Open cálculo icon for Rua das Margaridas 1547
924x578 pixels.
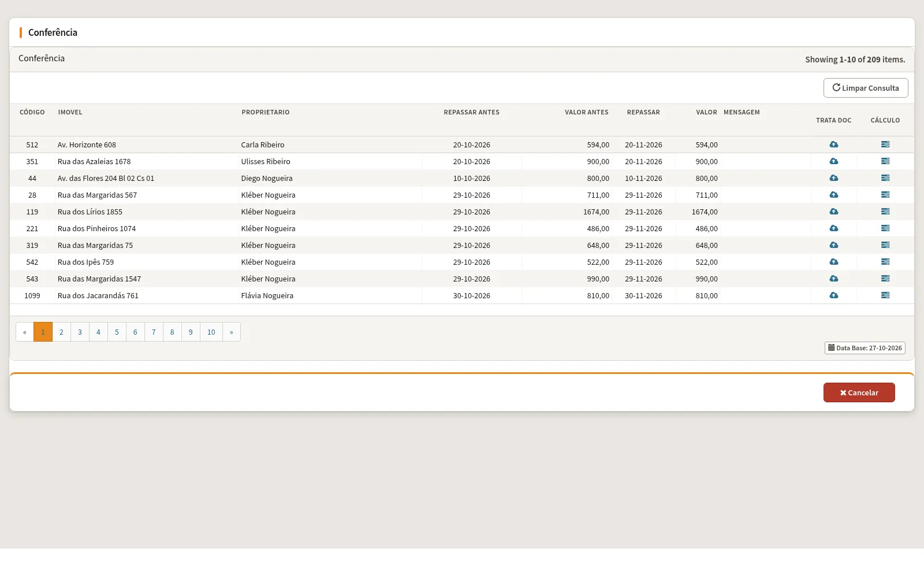point(885,279)
